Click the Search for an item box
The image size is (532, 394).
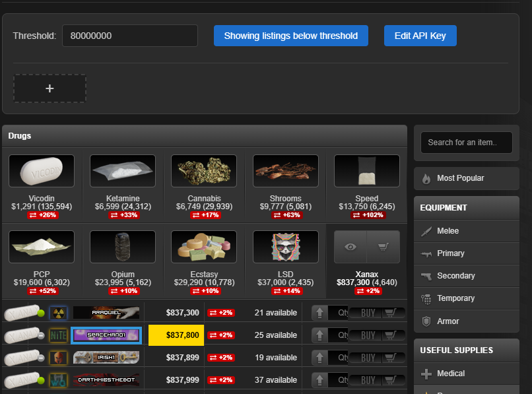coord(466,143)
